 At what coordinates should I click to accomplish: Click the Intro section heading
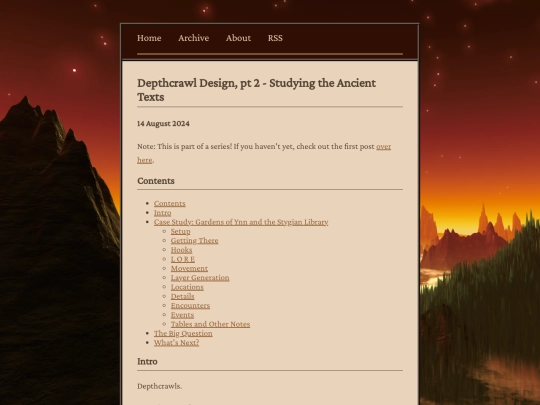tap(147, 361)
